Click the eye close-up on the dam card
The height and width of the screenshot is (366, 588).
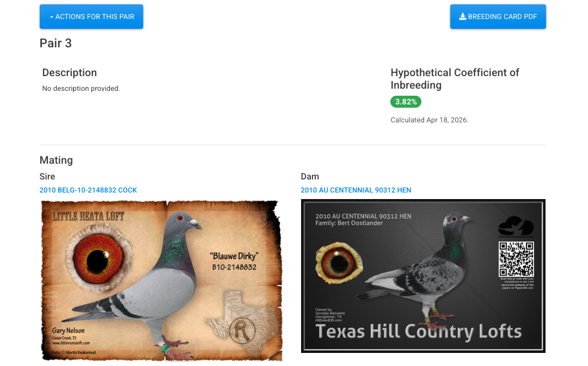click(337, 263)
